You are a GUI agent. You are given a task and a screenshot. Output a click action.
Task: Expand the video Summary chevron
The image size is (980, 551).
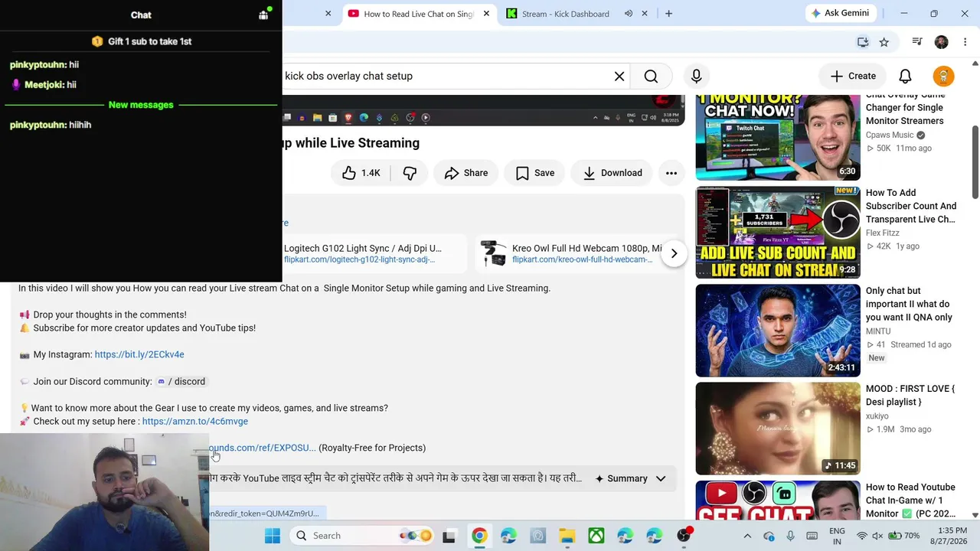661,479
